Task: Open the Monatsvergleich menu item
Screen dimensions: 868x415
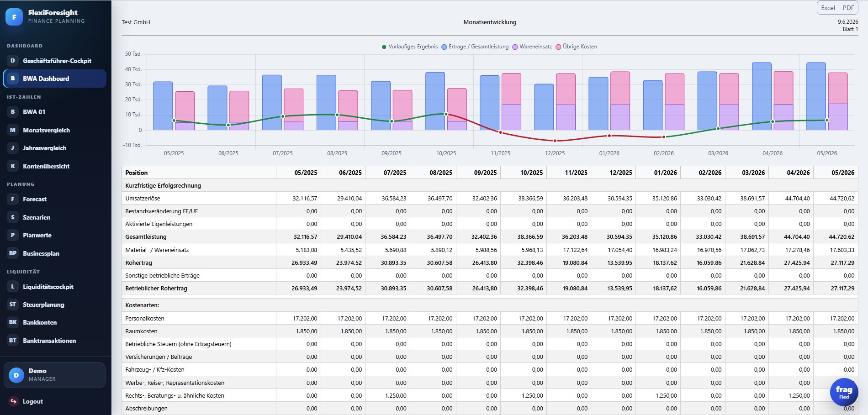Action: pyautogui.click(x=55, y=130)
